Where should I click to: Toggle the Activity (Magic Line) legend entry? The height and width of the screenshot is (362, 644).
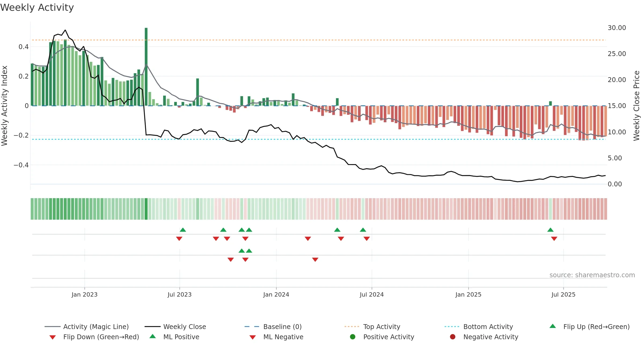87,327
